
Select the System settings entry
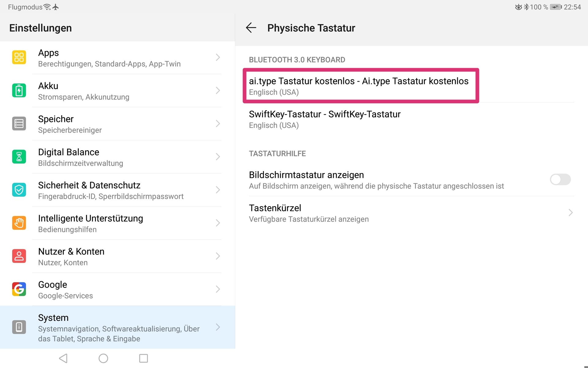(x=118, y=327)
